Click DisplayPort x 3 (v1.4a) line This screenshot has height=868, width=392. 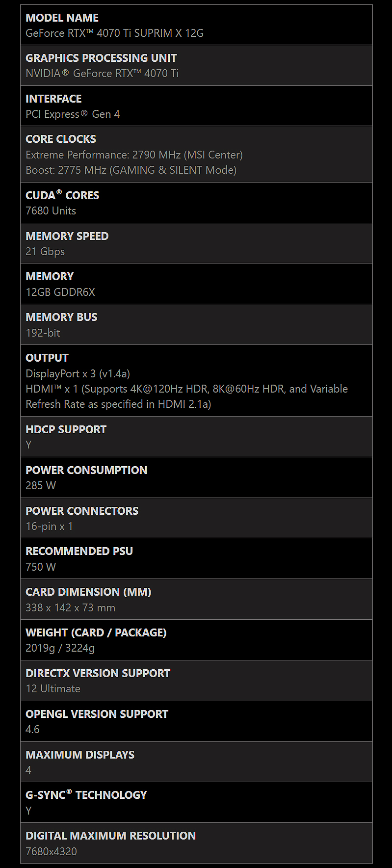click(78, 373)
